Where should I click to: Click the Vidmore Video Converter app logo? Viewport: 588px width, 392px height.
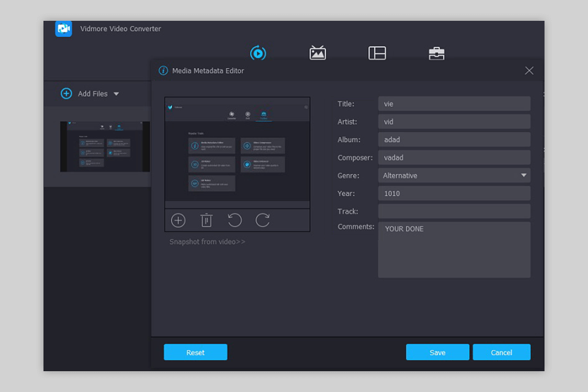(64, 29)
